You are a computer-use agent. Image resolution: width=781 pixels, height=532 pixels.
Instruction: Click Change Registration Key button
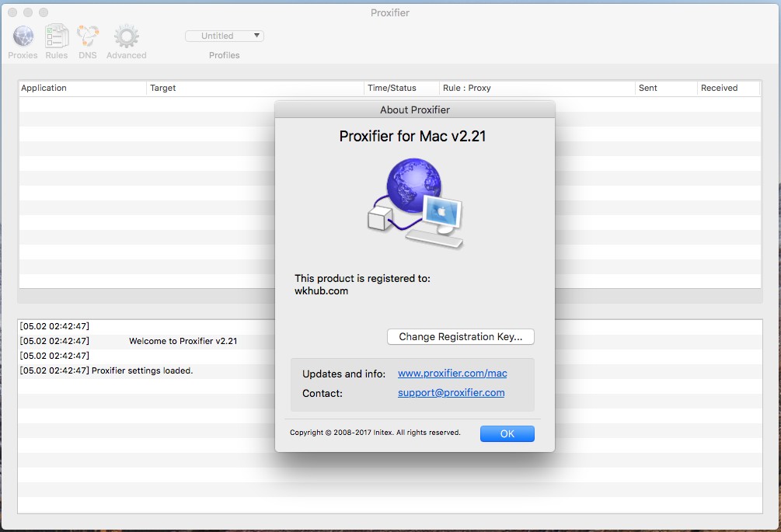(461, 337)
